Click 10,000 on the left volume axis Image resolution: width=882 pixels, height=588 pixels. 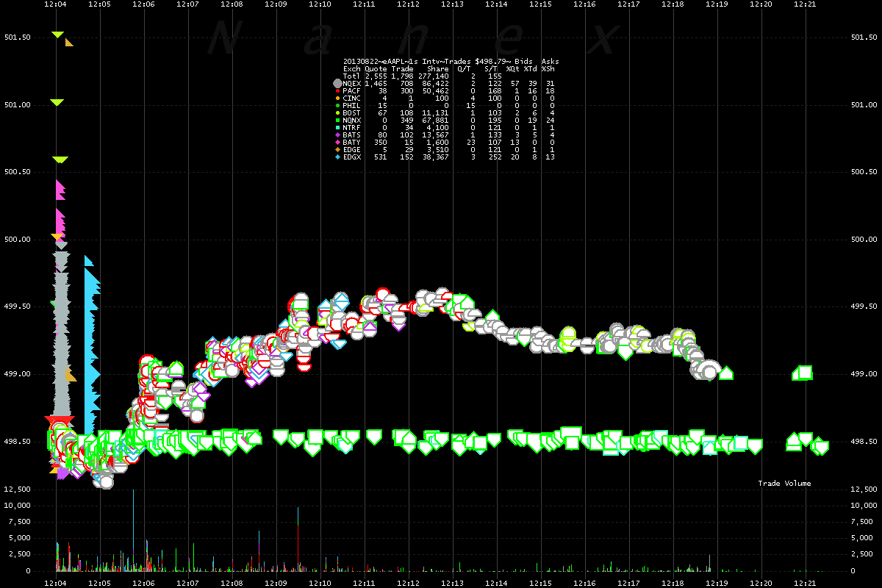tap(17, 506)
